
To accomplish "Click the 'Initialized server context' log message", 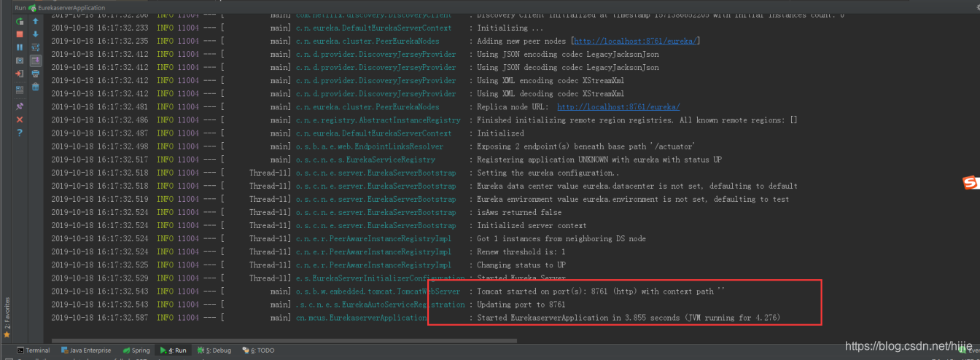I will (x=532, y=226).
